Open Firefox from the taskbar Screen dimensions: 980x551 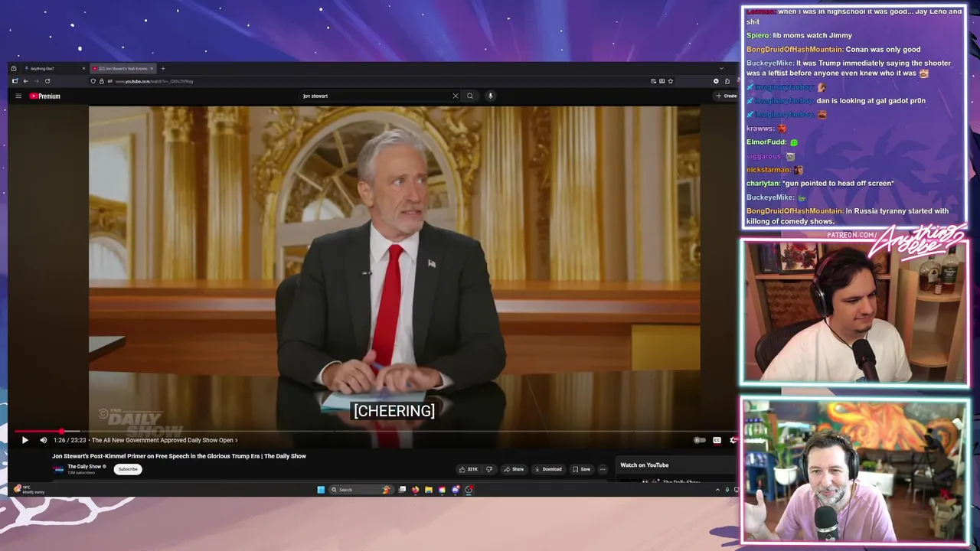click(415, 490)
